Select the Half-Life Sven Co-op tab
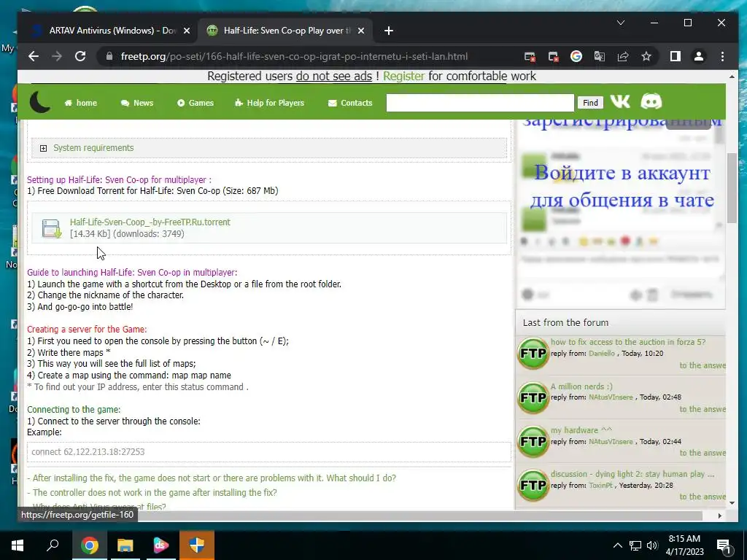The width and height of the screenshot is (747, 560). [x=285, y=31]
